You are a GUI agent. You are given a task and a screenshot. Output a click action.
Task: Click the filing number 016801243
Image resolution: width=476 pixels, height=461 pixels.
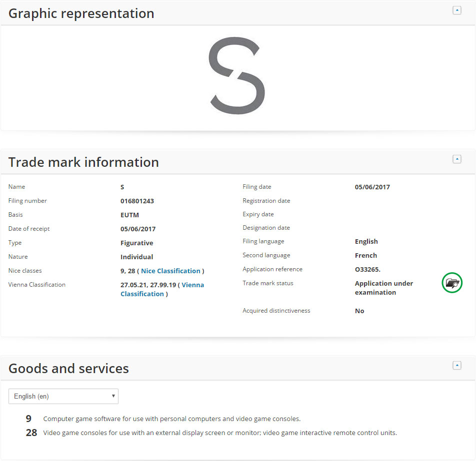click(x=137, y=201)
